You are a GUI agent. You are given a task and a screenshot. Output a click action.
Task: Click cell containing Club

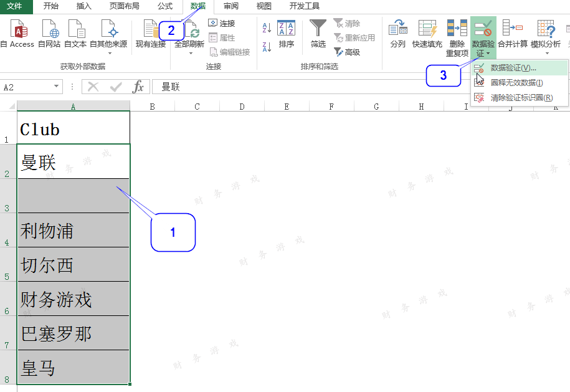(73, 128)
